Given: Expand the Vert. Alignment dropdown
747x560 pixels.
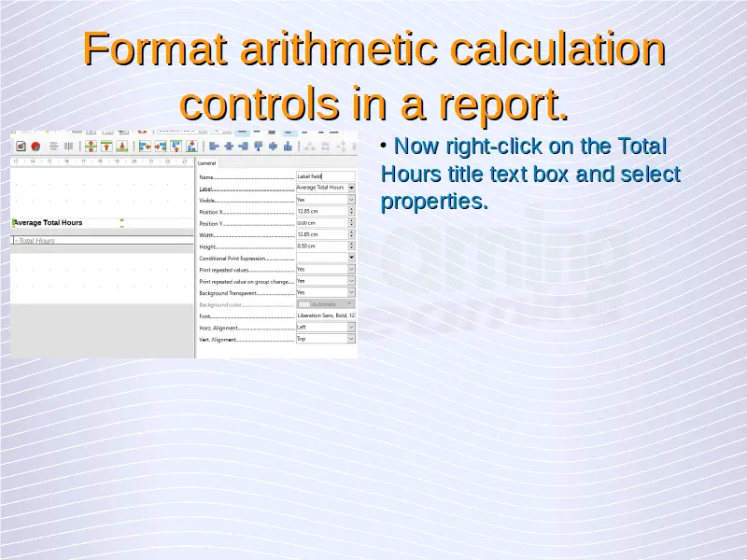Looking at the screenshot, I should (x=352, y=339).
